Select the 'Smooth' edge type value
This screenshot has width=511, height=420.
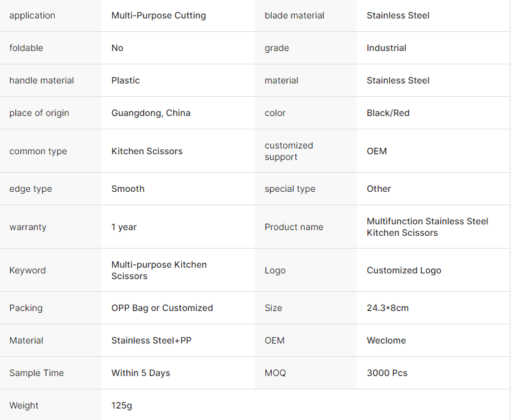pos(128,189)
